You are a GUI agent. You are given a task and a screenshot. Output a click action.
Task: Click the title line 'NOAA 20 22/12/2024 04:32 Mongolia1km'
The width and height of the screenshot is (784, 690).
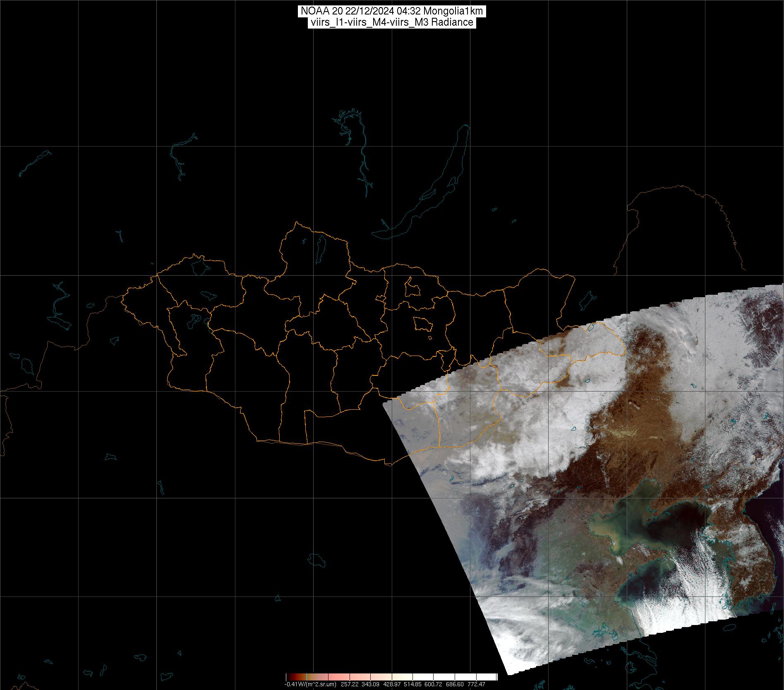391,12
